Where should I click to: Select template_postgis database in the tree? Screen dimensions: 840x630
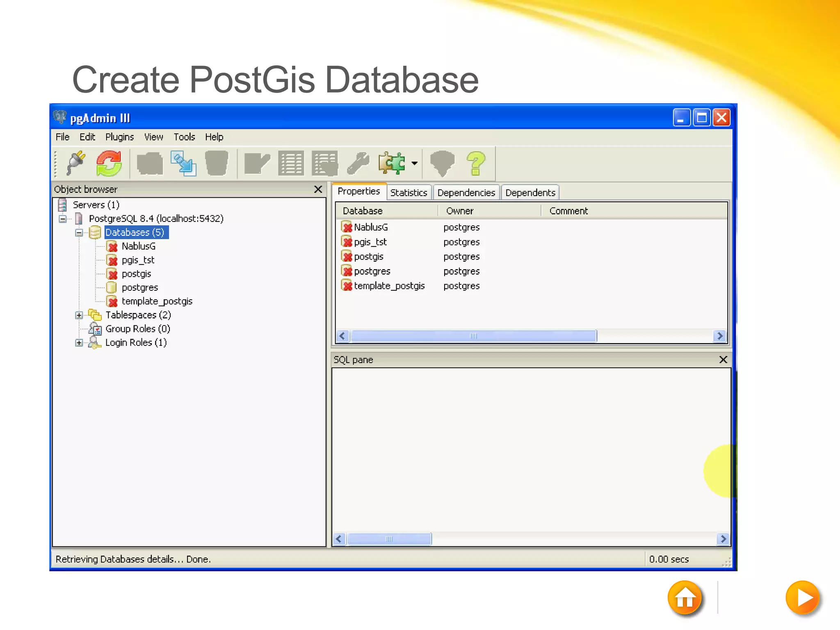click(157, 301)
